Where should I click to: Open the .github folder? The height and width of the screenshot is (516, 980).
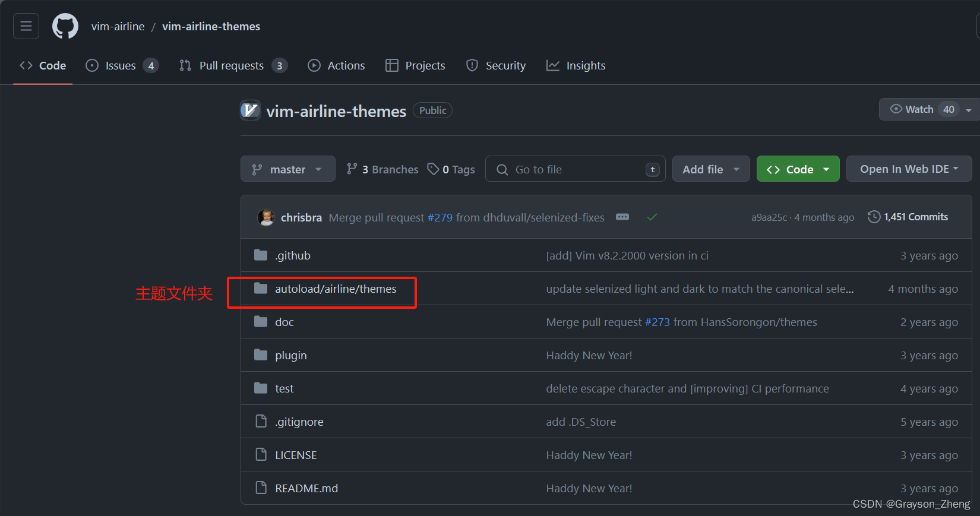[x=293, y=255]
